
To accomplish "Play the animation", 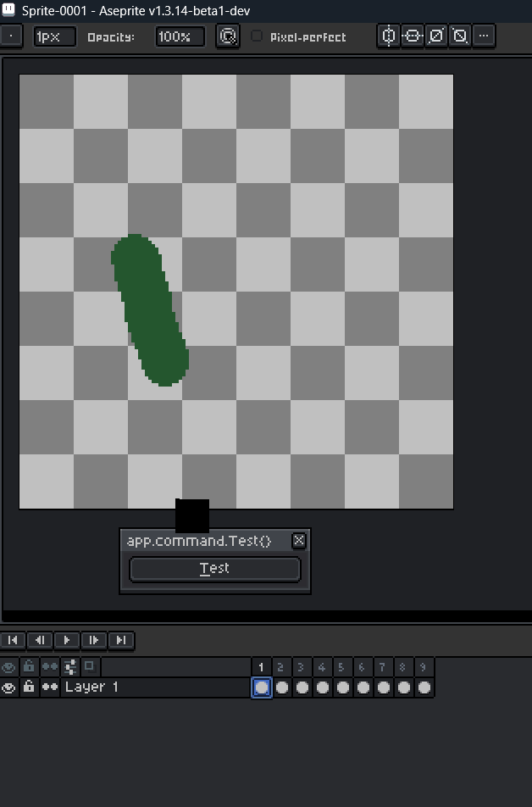I will pyautogui.click(x=66, y=640).
